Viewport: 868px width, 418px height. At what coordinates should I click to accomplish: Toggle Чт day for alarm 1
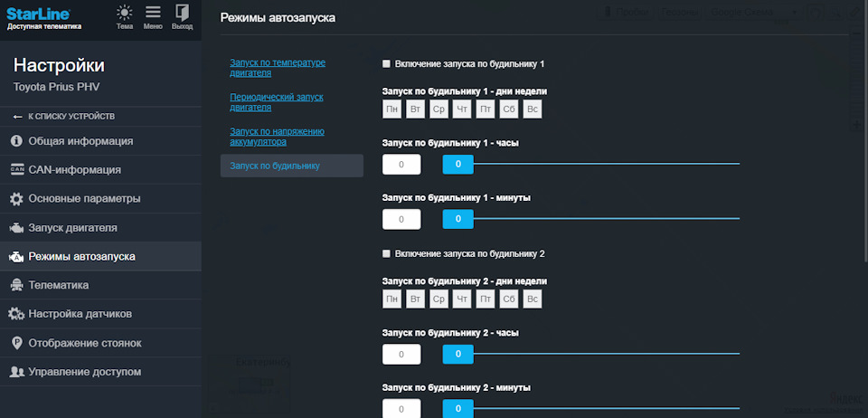point(462,109)
